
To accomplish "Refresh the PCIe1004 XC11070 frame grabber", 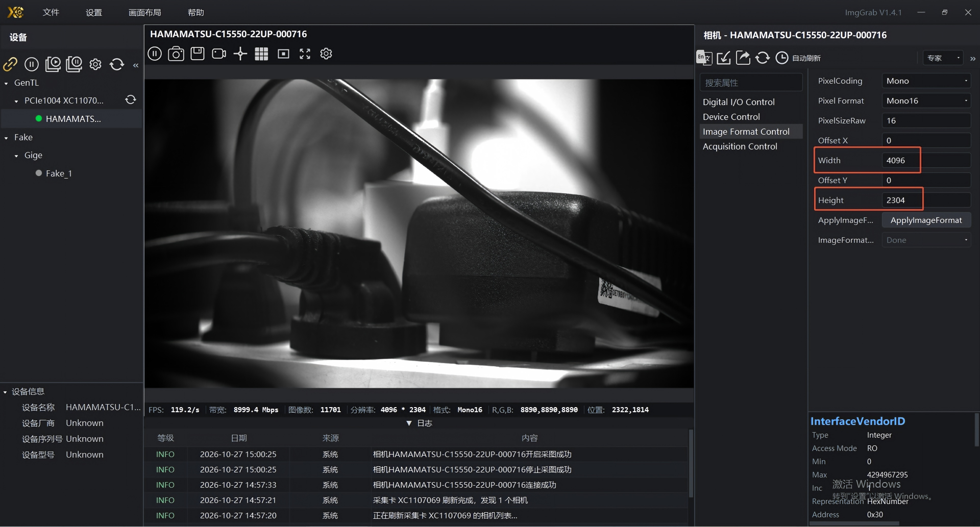I will click(131, 99).
